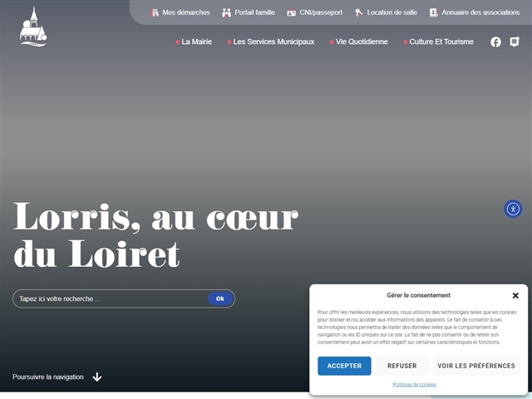532x399 pixels.
Task: Click Poursuivre la navigation
Action: (48, 377)
